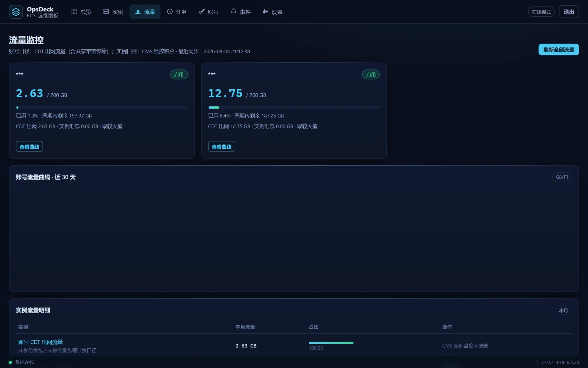Screen dimensions: 588x368
Task: Open the 实例 navigation tab
Action: (113, 12)
